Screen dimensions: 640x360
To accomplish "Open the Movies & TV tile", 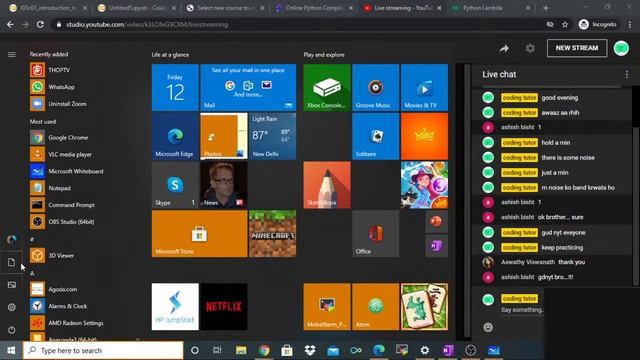I will pyautogui.click(x=424, y=87).
